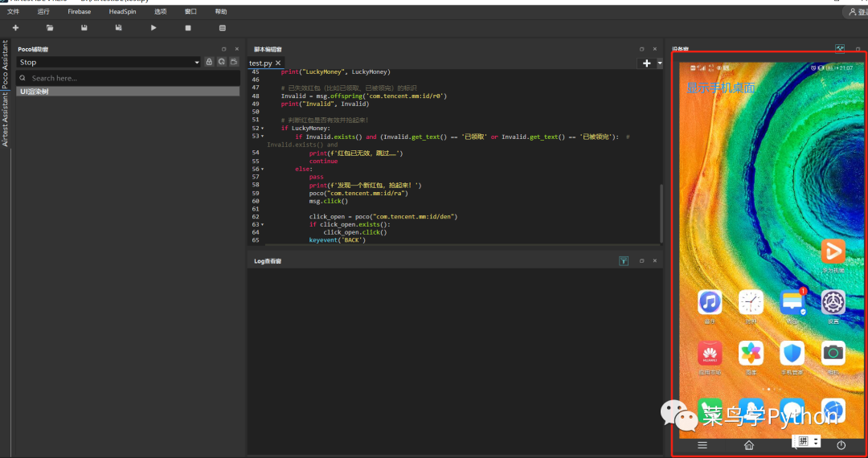Collapse the code fold at line 52
The image size is (868, 458).
pos(262,129)
